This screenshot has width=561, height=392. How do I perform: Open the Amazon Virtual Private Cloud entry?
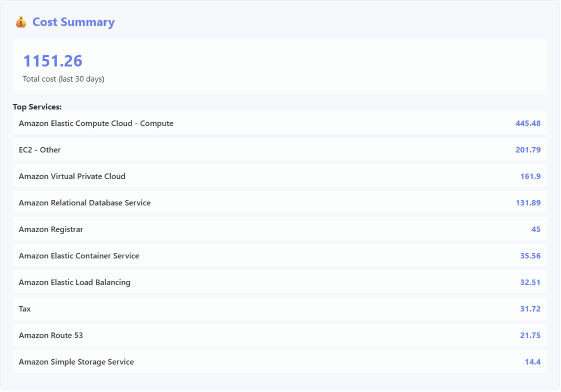pyautogui.click(x=72, y=176)
